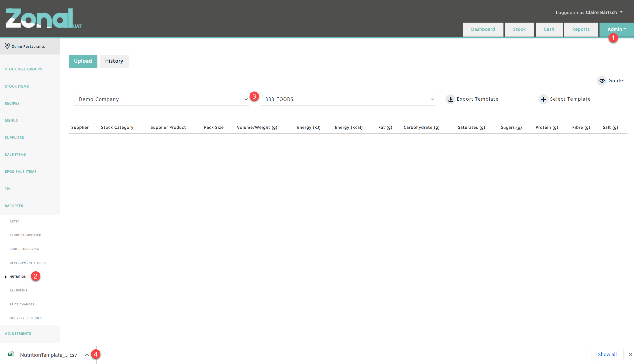Open the Development Kitchen importer
The image size is (634, 364).
coord(28,263)
